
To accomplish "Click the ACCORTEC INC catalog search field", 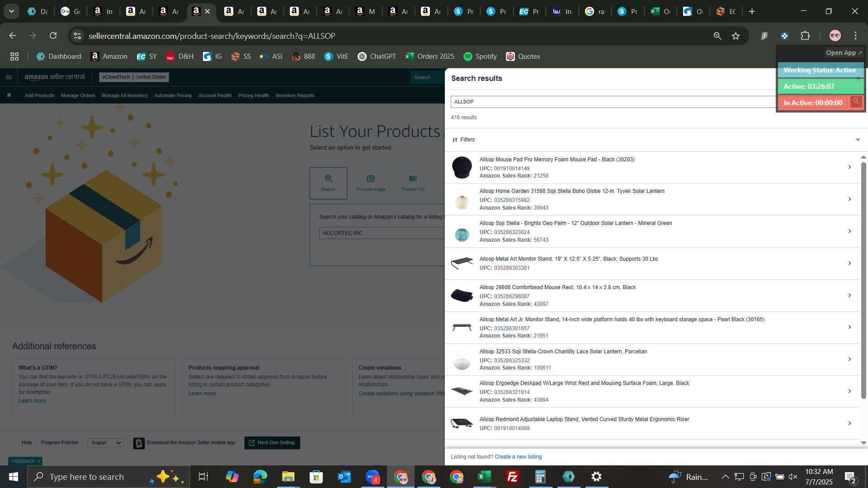I will tap(382, 233).
